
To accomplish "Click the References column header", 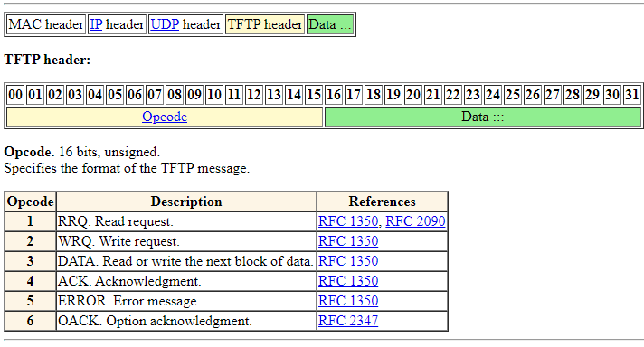I will coord(383,202).
